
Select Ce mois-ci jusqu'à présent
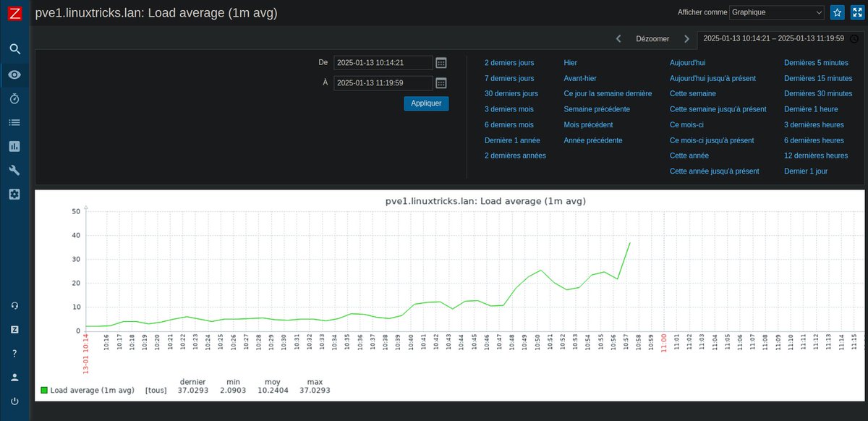tap(712, 140)
